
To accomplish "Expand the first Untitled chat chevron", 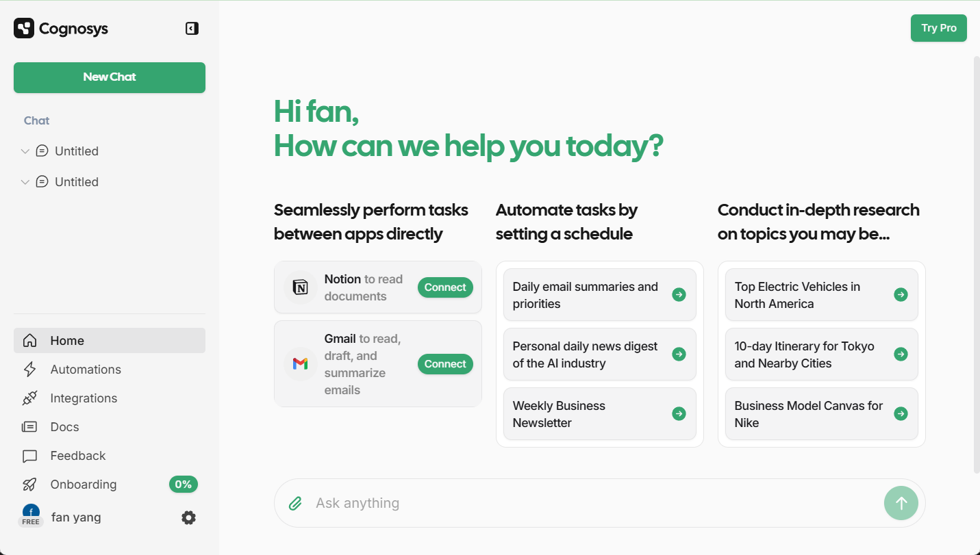I will (25, 151).
